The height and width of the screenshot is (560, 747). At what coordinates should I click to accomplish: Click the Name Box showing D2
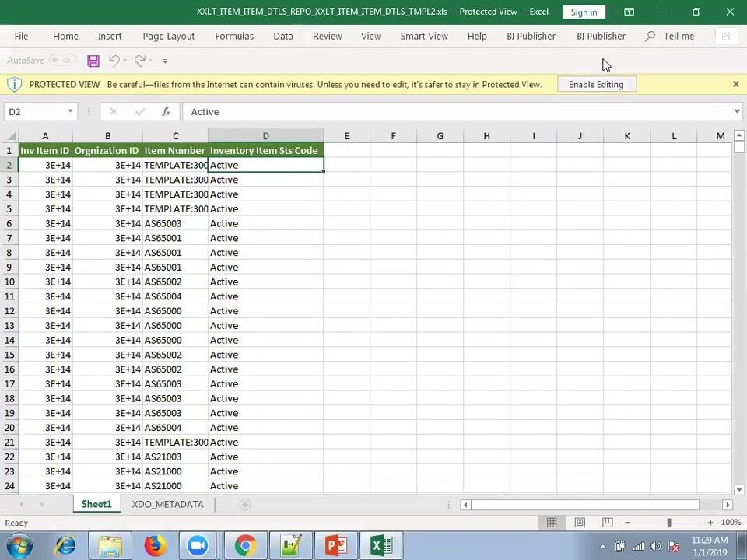click(34, 112)
